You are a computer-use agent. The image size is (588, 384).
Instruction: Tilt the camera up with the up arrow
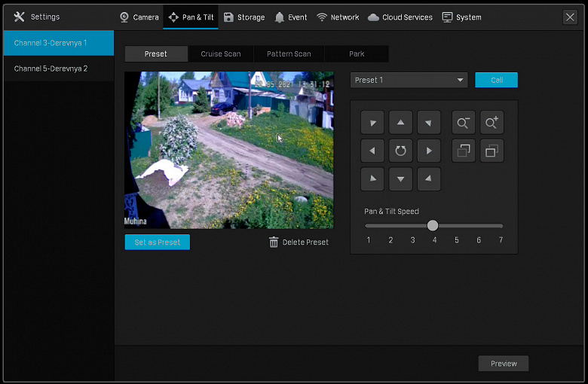(x=400, y=123)
